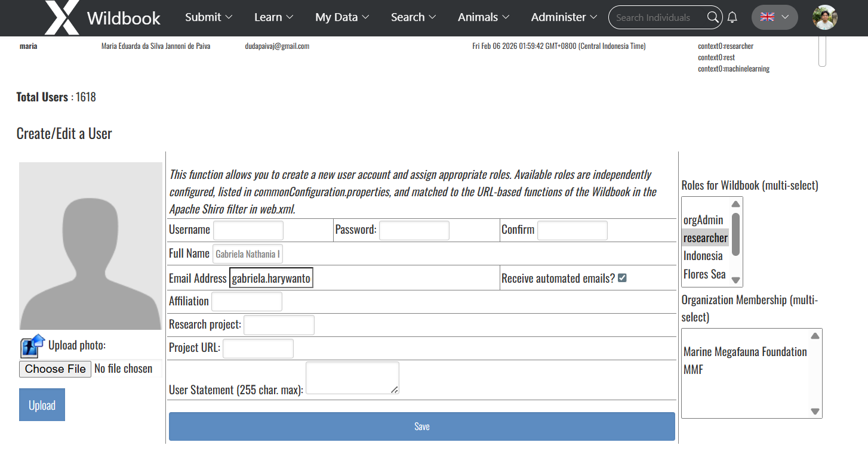Click the Wildbook logo icon
The image size is (868, 467).
[x=61, y=18]
